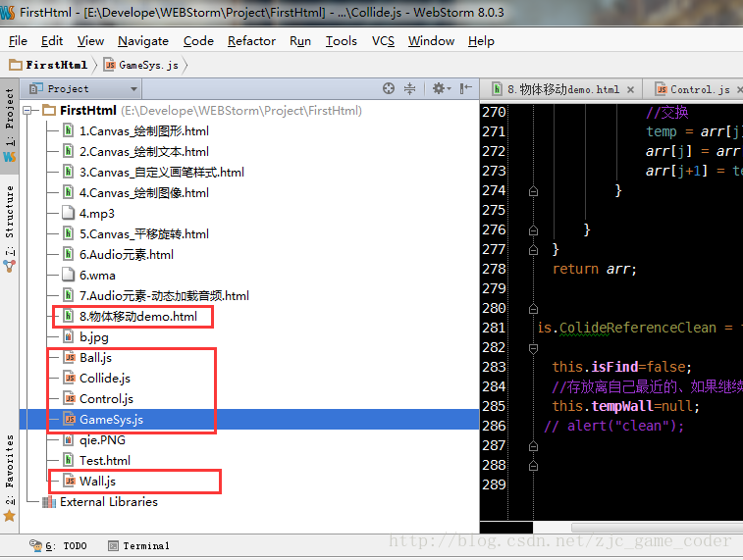Hide the Project tool window
This screenshot has width=743, height=560.
click(466, 88)
